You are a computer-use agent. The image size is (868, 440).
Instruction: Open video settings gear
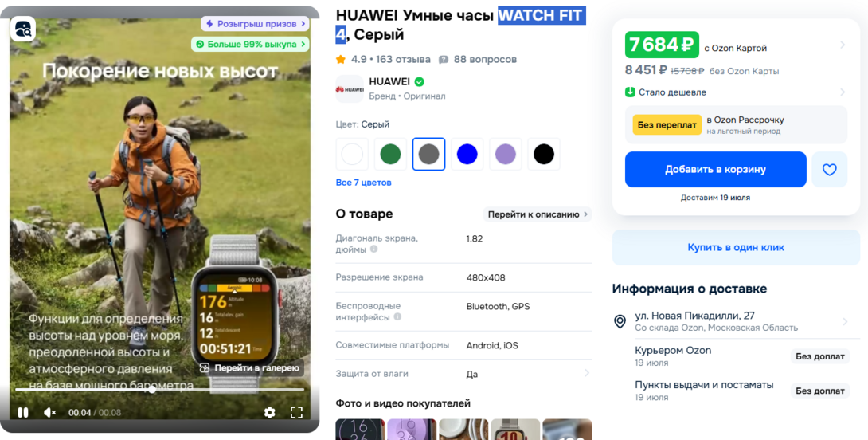(x=269, y=412)
